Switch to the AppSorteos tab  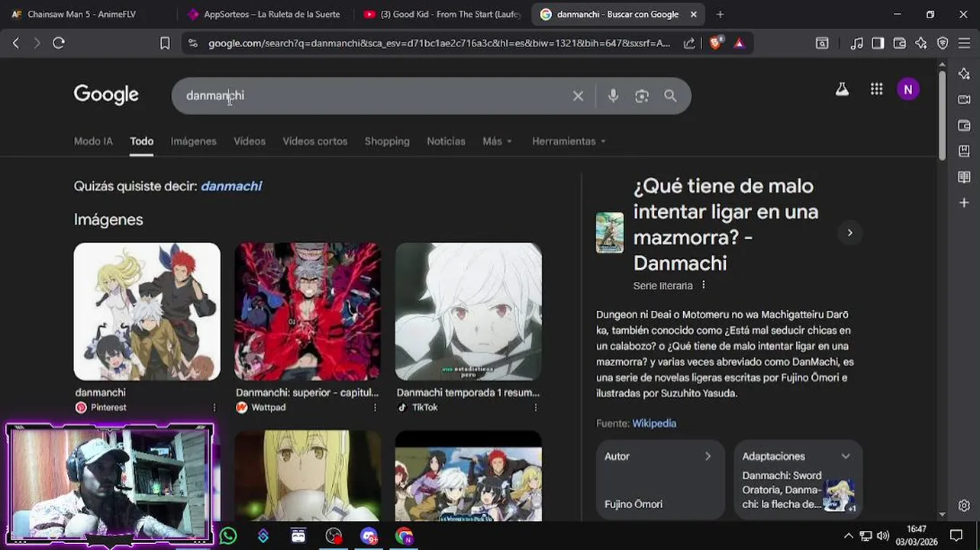pos(263,14)
